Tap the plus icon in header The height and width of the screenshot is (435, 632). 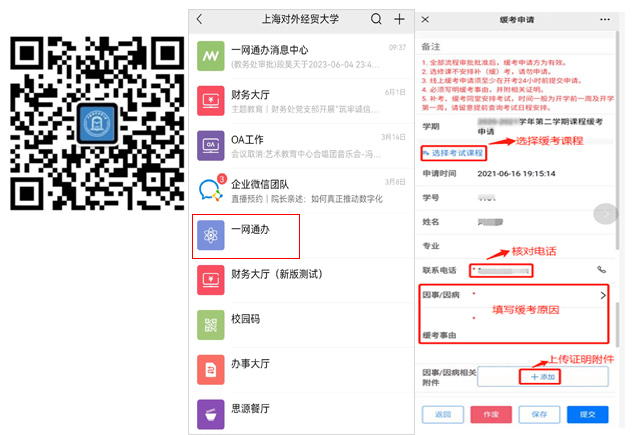point(399,19)
